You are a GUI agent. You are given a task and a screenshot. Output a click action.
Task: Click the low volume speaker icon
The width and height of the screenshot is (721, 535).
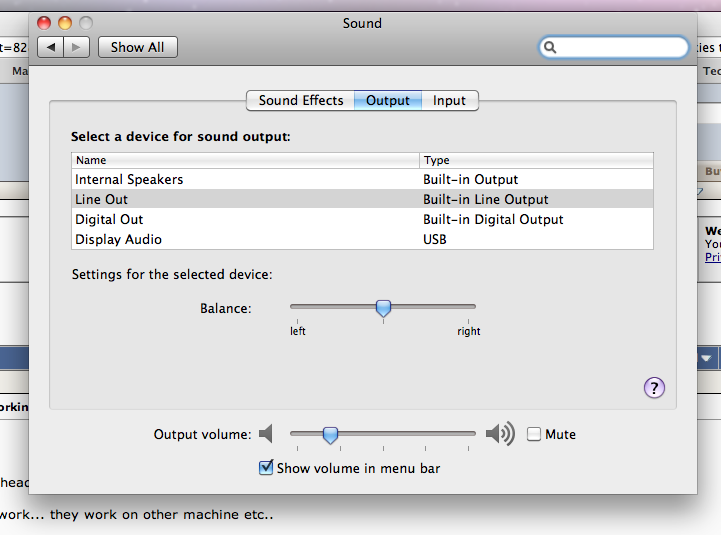coord(265,434)
